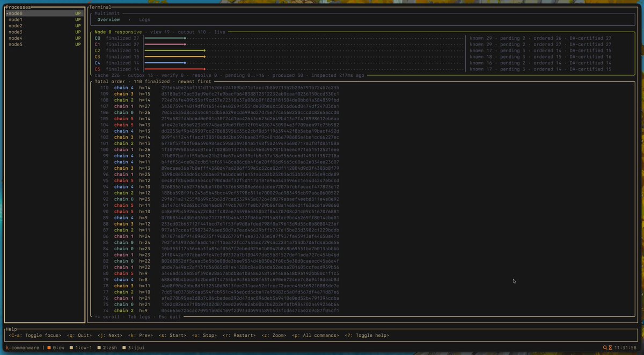Image resolution: width=644 pixels, height=355 pixels.
Task: Click the C2 label in Node 0 panel
Action: (98, 50)
